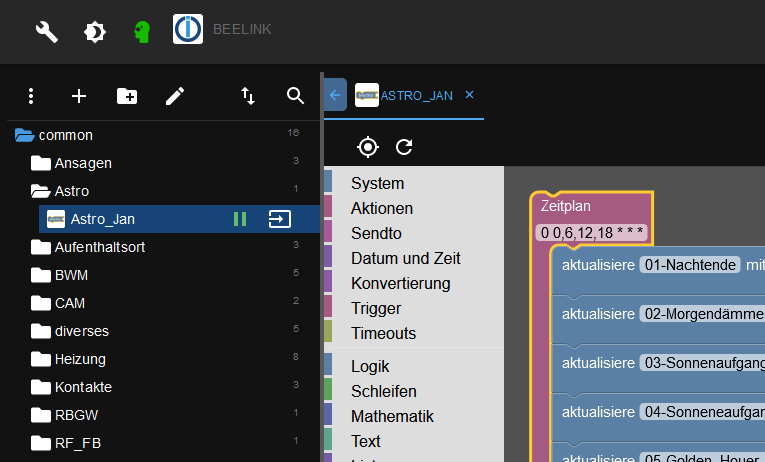Click the sort arrows icon

248,96
